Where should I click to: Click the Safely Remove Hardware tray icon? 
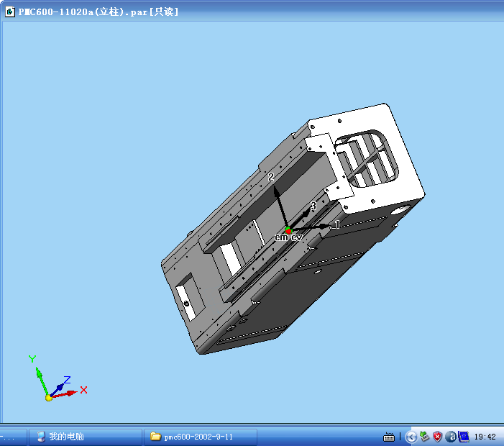coord(424,437)
